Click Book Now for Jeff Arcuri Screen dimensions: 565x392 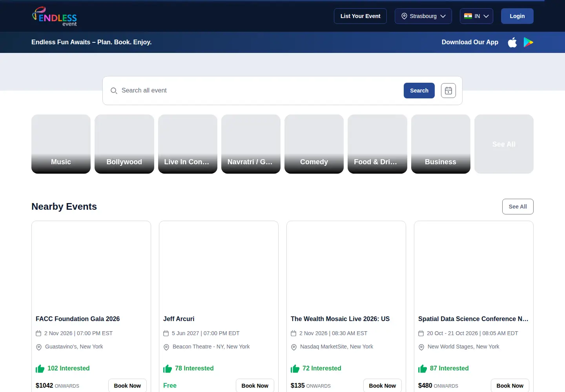[x=255, y=386]
